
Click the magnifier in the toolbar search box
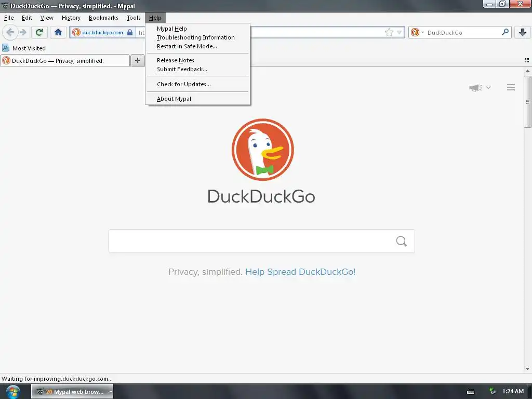[x=505, y=32]
